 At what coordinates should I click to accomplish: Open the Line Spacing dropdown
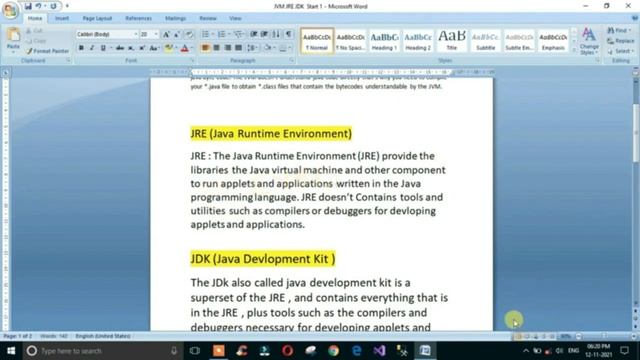pos(252,48)
